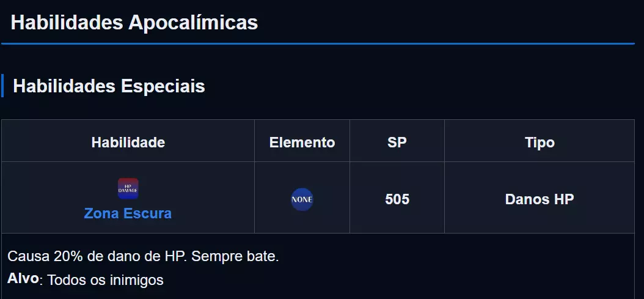
Task: Click the Tipo column header
Action: coord(540,142)
